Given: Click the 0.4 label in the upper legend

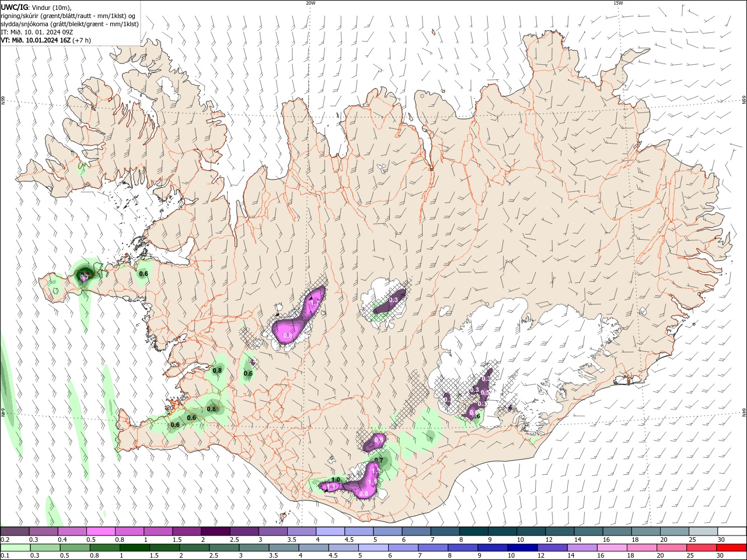Looking at the screenshot, I should (x=62, y=540).
